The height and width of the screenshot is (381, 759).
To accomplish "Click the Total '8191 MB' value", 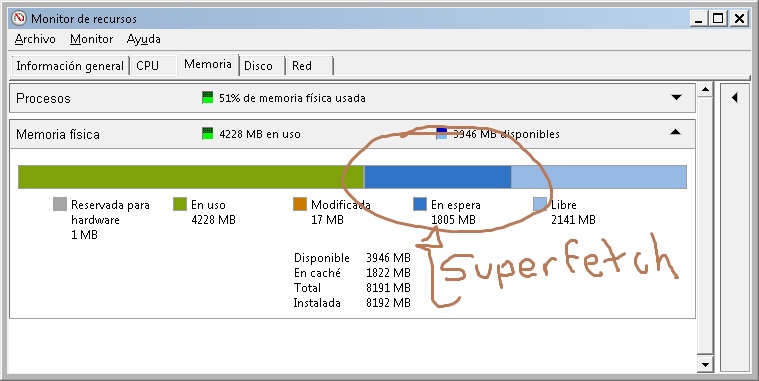I will coord(388,288).
